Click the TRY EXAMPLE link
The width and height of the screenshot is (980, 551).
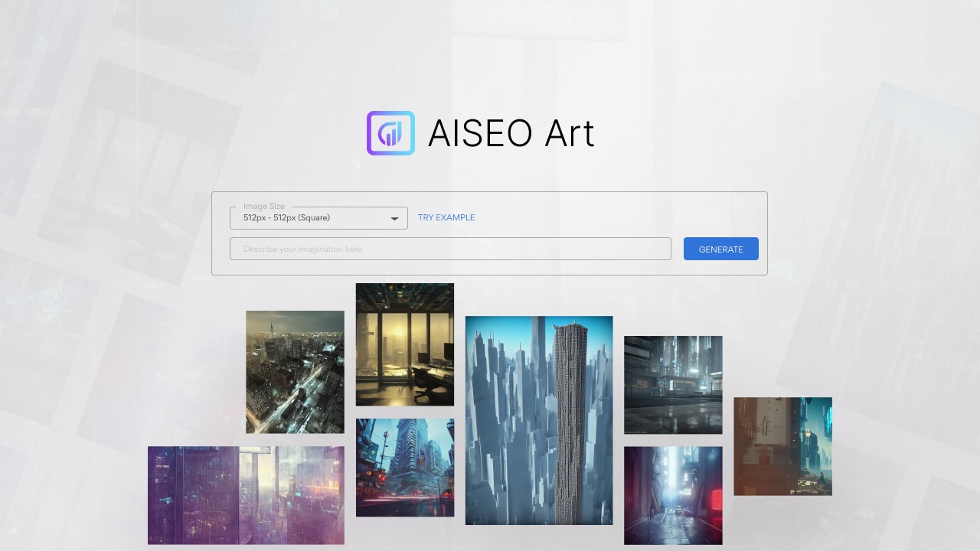(x=446, y=217)
